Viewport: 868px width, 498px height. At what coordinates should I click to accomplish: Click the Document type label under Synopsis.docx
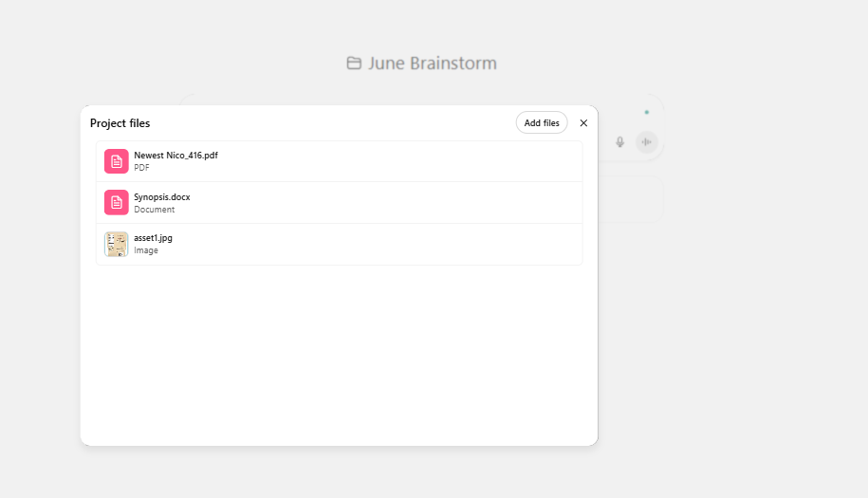pyautogui.click(x=154, y=210)
